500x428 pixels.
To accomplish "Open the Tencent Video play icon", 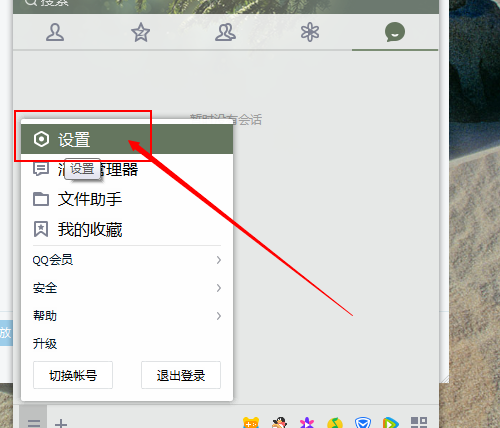I will tap(391, 423).
